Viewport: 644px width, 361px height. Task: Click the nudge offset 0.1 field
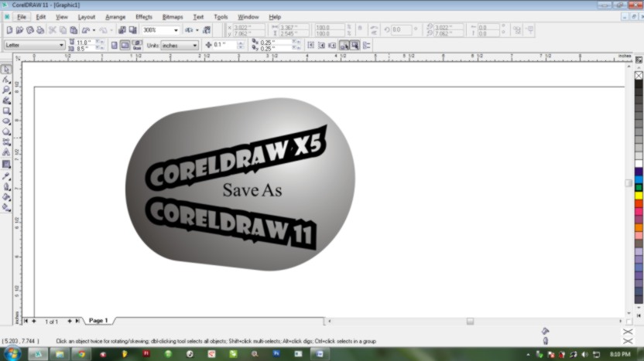(224, 45)
